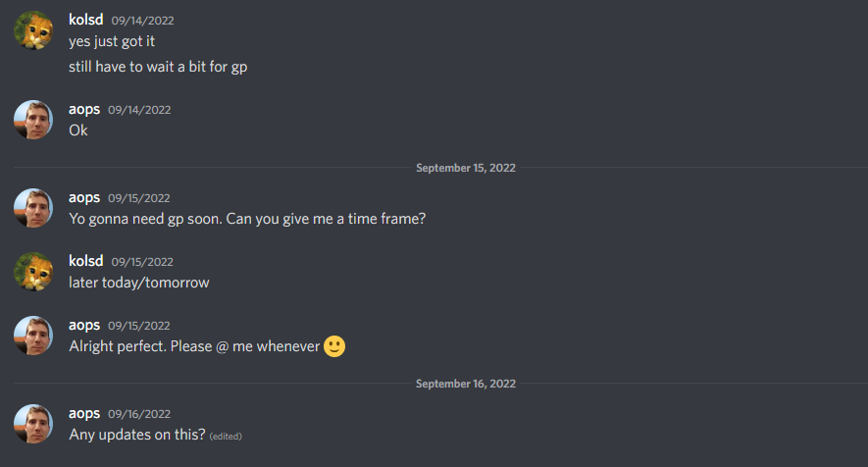The width and height of the screenshot is (868, 467).
Task: Click the "September 16, 2022" date divider
Action: [x=465, y=384]
